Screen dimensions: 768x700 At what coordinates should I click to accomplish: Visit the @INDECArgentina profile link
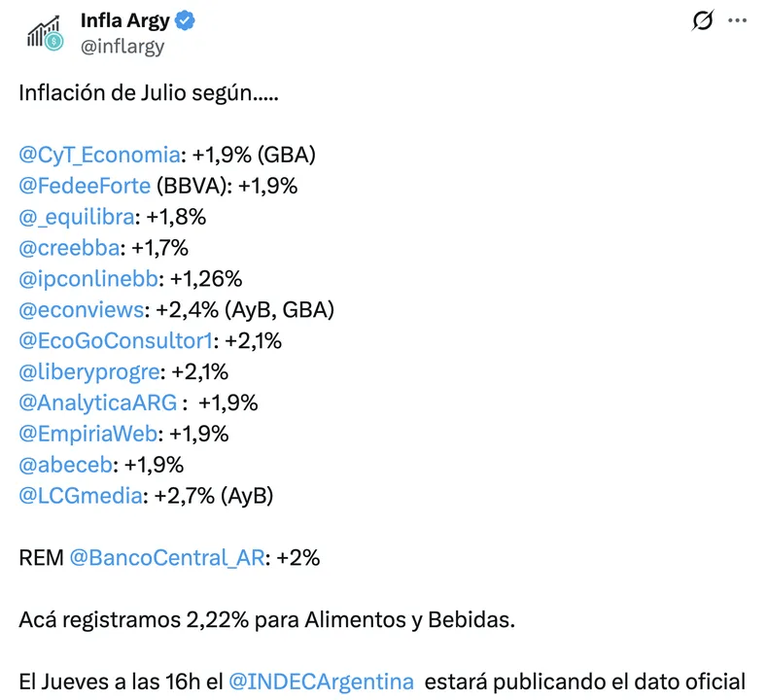322,682
